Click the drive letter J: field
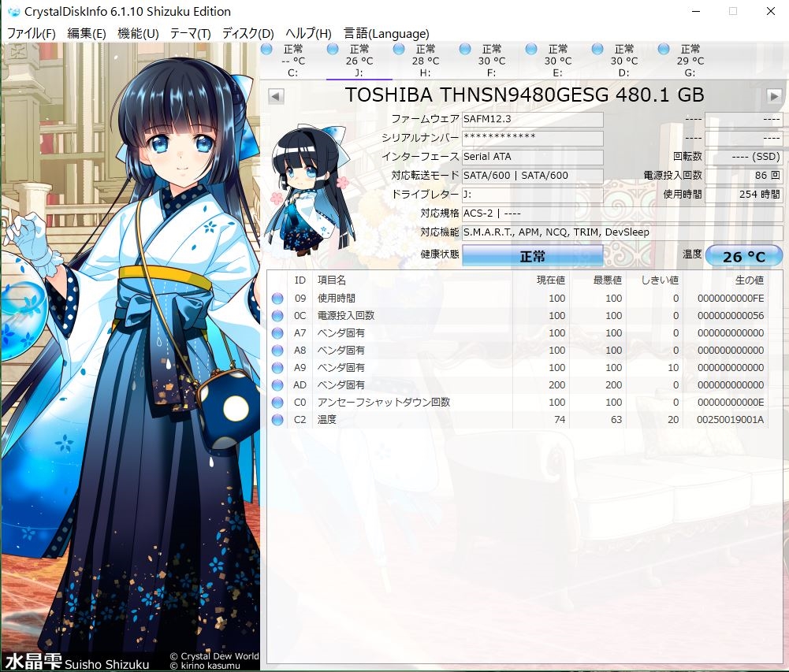Viewport: 789px width, 672px height. [532, 195]
